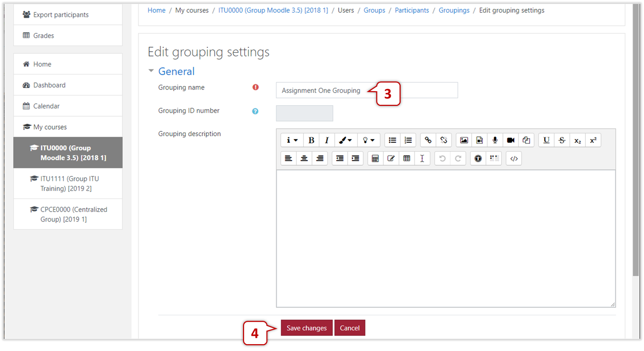Run the accessibility checker

coord(478,158)
